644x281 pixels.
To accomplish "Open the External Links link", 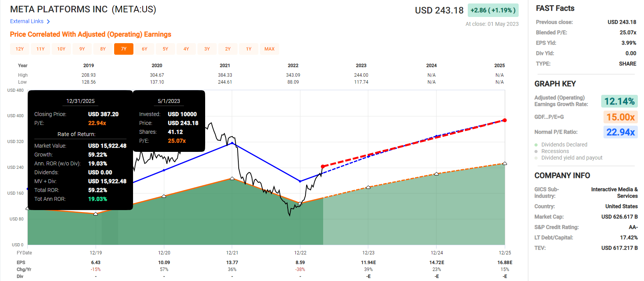I will click(x=27, y=21).
